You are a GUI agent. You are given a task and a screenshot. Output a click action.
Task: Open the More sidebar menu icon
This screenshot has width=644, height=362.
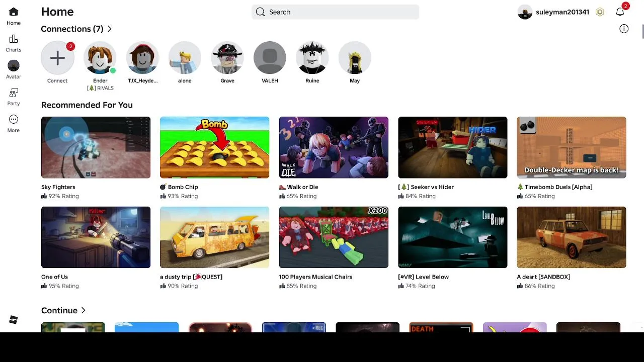click(x=14, y=119)
